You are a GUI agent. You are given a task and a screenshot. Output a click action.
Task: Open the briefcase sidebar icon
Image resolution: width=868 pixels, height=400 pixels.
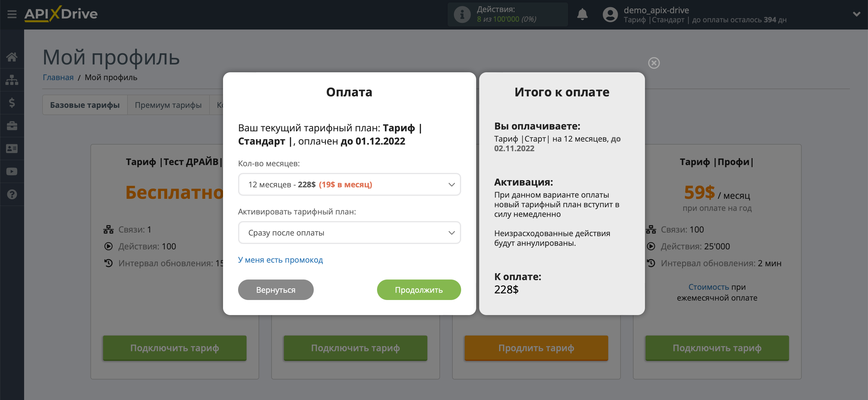[12, 126]
